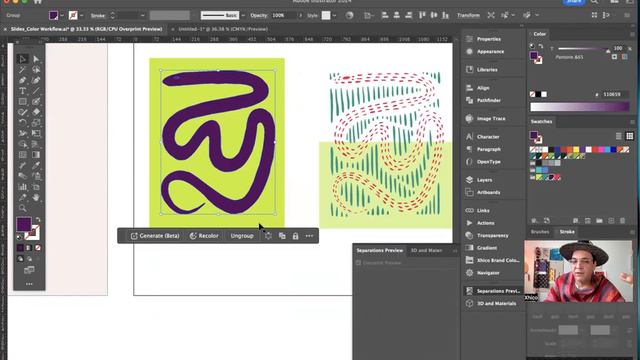Click the tint slider in Color panel

[x=584, y=49]
